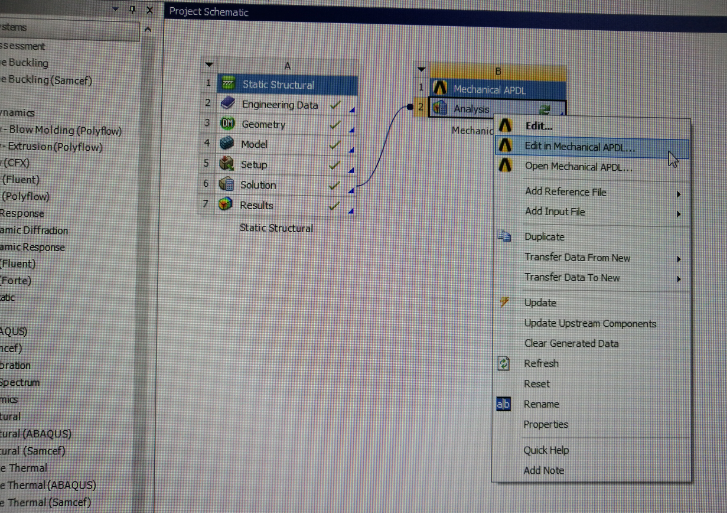The height and width of the screenshot is (513, 727).
Task: Click the Open Mechanical APDL icon
Action: coord(505,165)
